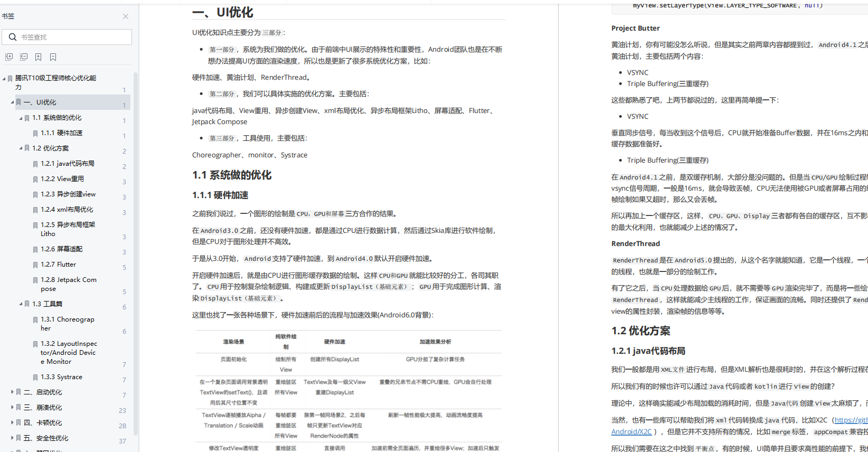The height and width of the screenshot is (452, 868).
Task: Click the Project Butter heading
Action: [x=636, y=29]
